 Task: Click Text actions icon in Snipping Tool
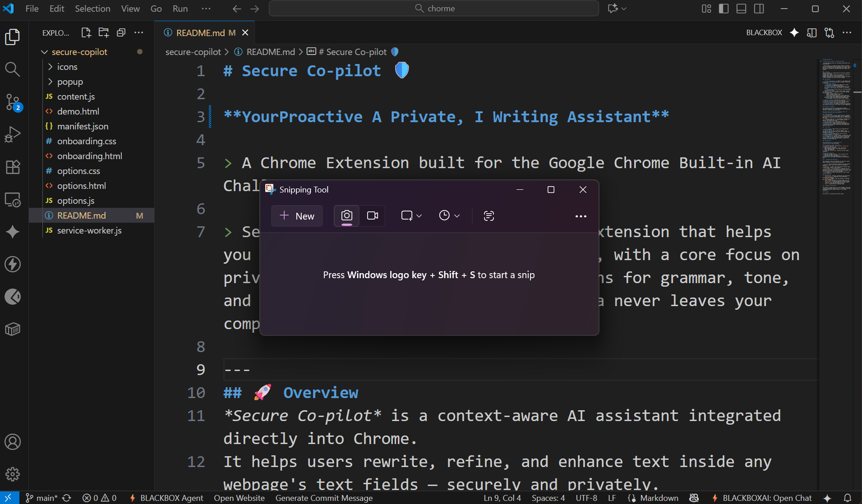[489, 216]
